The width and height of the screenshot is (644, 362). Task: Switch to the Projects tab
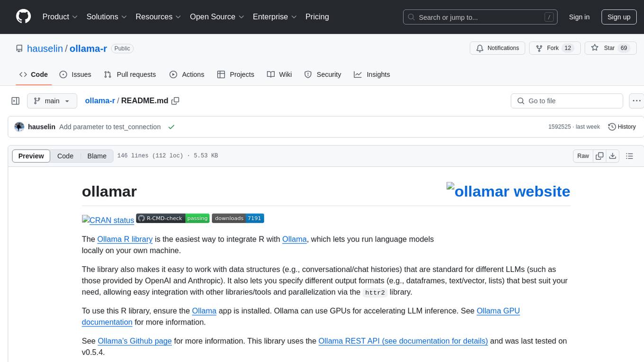coord(236,74)
